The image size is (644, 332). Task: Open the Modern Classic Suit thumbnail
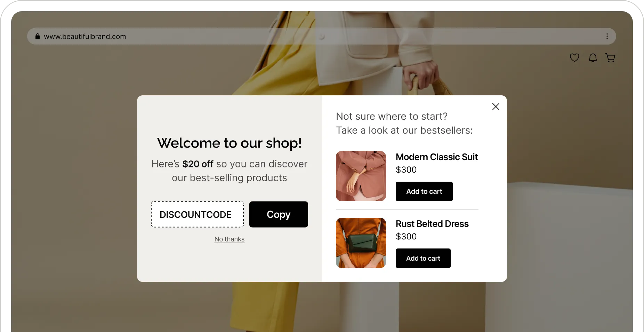pos(361,176)
